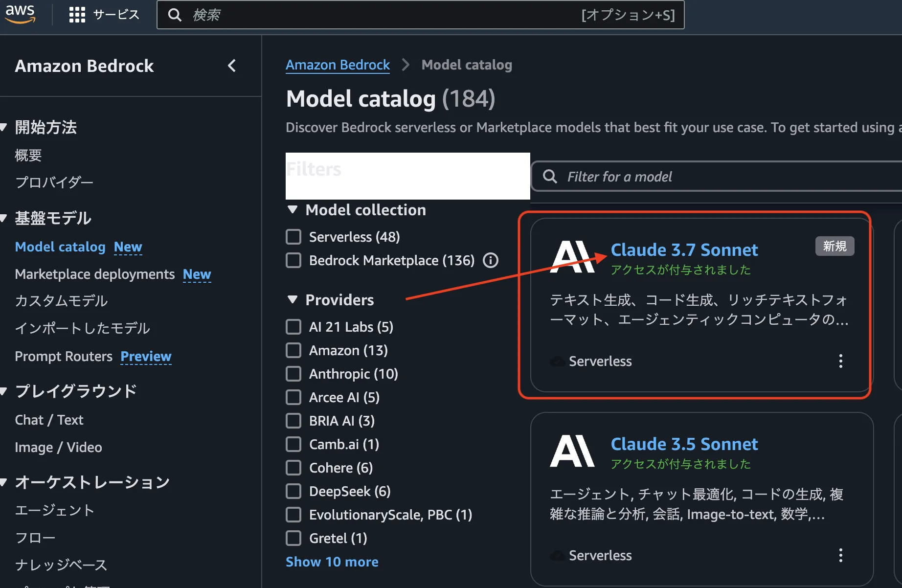Click アクセスが付与されました under Claude 3.5 Sonnet
The height and width of the screenshot is (588, 902).
680,464
